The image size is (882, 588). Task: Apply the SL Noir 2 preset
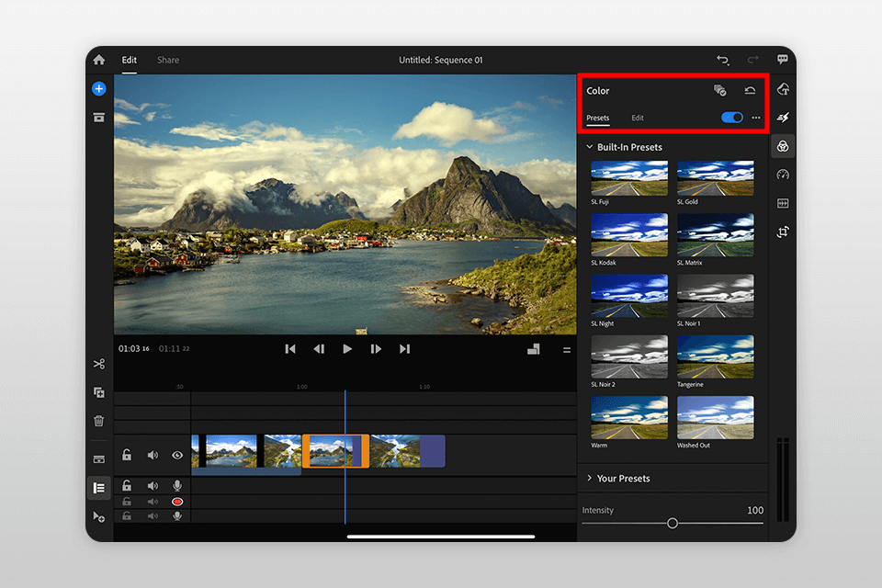click(629, 356)
